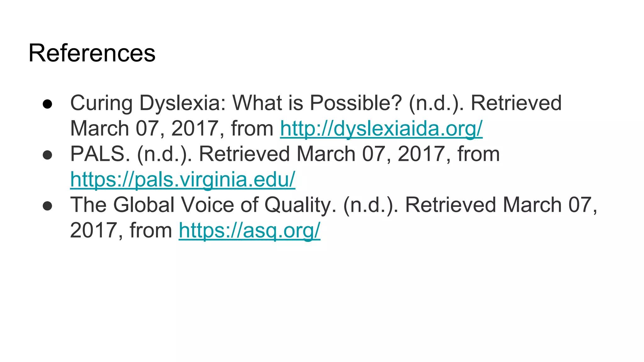644x362 pixels.
Task: Click 'Retrieved March 07, 2017, from' after PALS
Action: (x=349, y=154)
